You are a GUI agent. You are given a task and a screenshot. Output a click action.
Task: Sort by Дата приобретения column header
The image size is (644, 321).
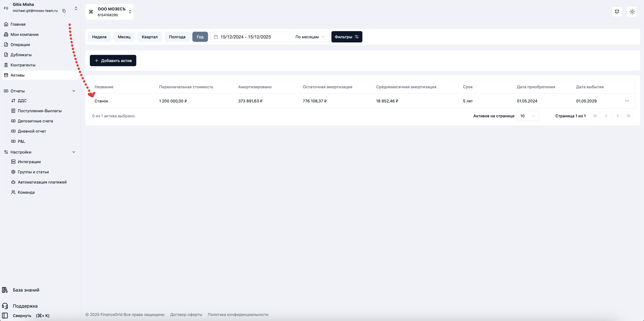point(536,87)
